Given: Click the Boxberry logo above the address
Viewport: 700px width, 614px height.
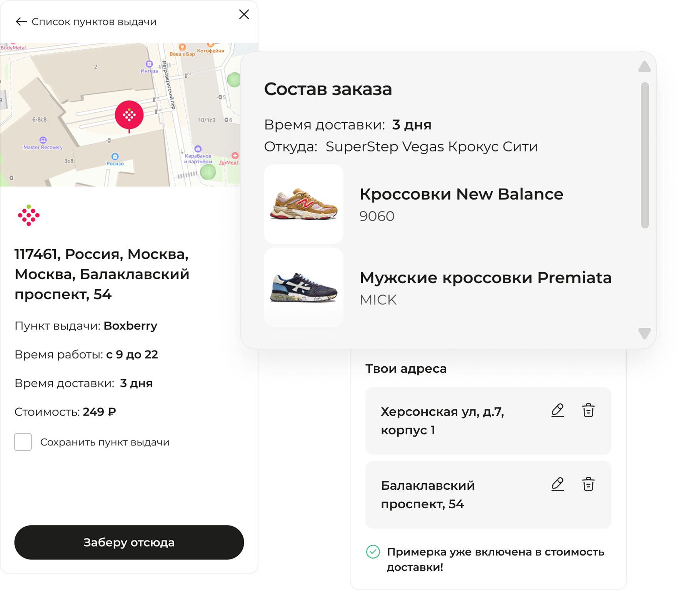Looking at the screenshot, I should 28,215.
